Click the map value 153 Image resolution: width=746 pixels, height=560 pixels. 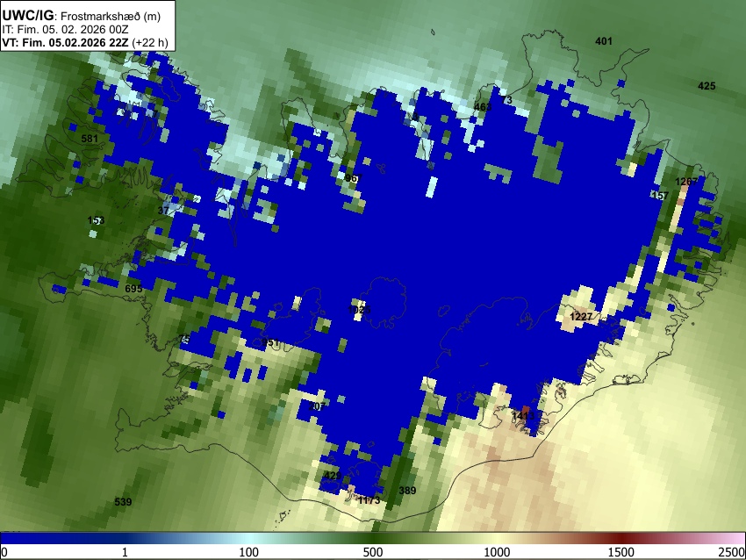[97, 220]
